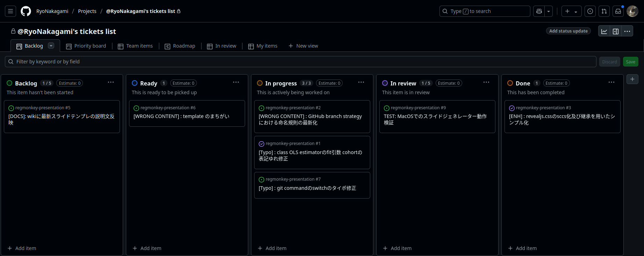
Task: Click Add item in Ready column
Action: tap(147, 248)
